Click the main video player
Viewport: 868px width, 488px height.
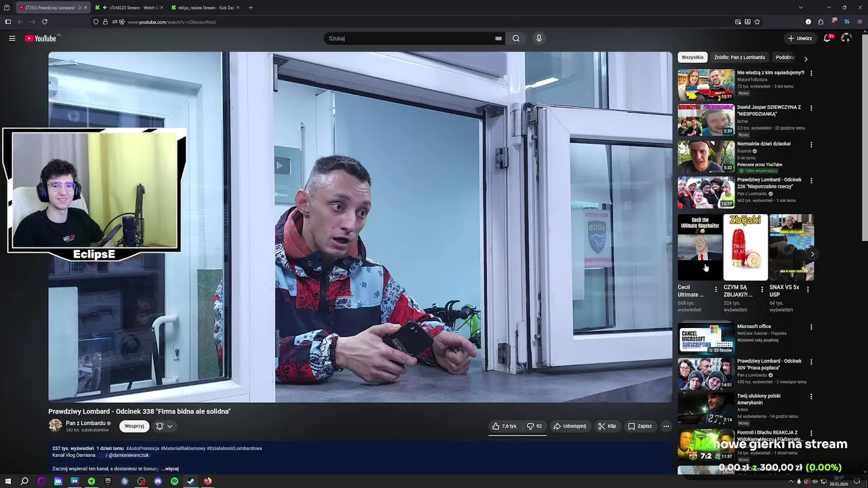coord(360,227)
